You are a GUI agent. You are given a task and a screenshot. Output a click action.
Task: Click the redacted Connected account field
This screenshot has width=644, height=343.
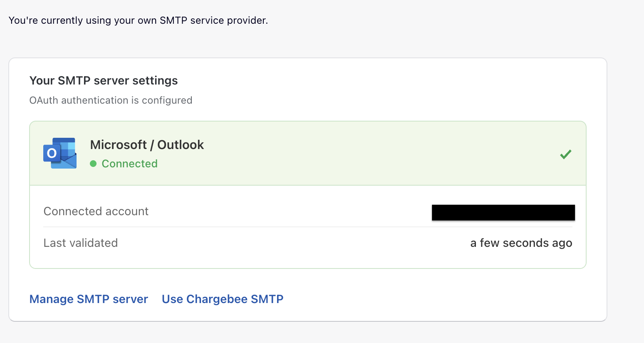pos(503,212)
